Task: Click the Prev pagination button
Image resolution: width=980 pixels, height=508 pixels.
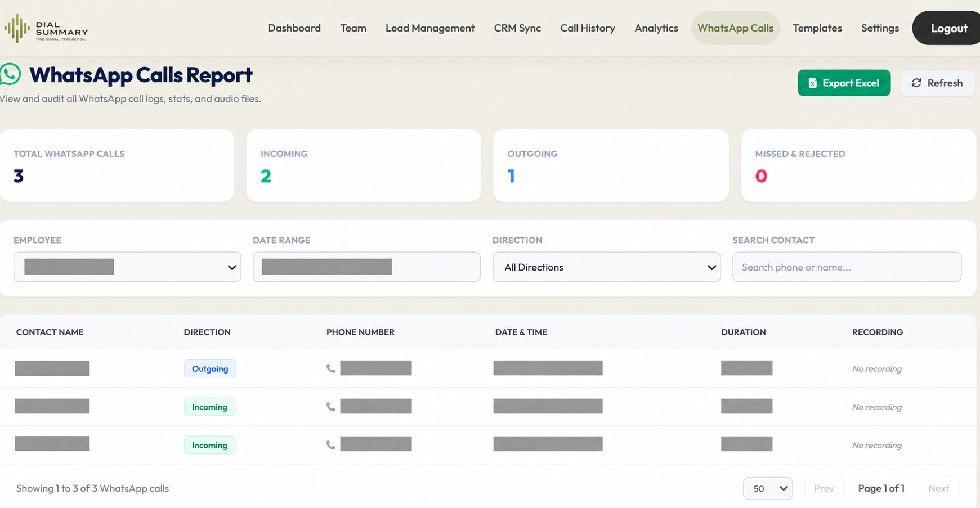Action: point(824,488)
